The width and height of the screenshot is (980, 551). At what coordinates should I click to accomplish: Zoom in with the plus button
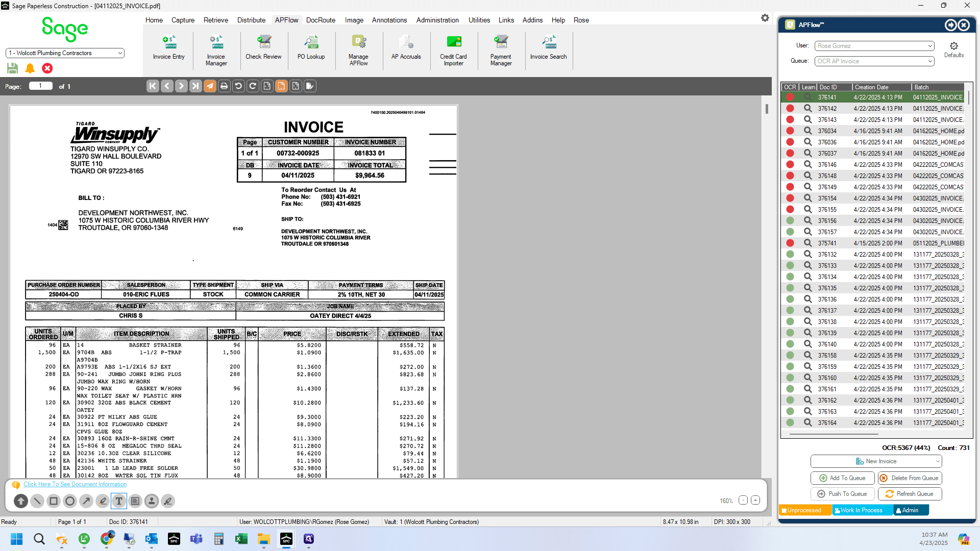tap(755, 500)
